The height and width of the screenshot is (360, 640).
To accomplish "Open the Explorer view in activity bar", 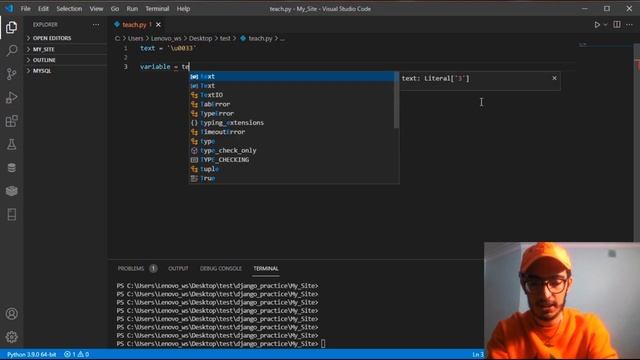I will click(x=11, y=27).
